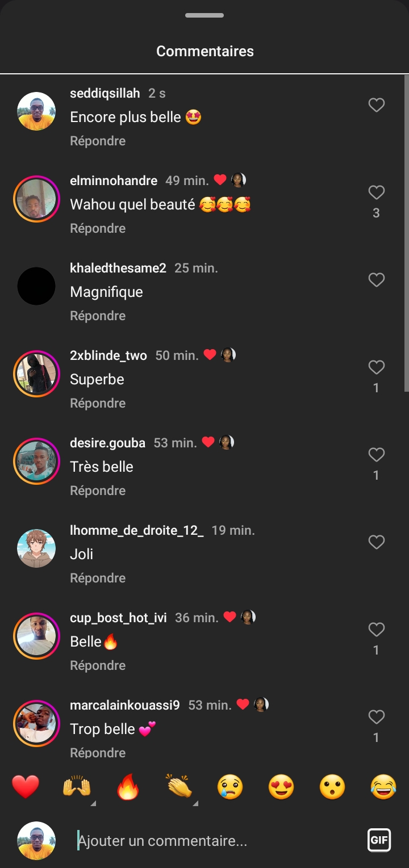The width and height of the screenshot is (409, 868).
Task: Insert the raised hands emoji reaction
Action: (x=77, y=787)
